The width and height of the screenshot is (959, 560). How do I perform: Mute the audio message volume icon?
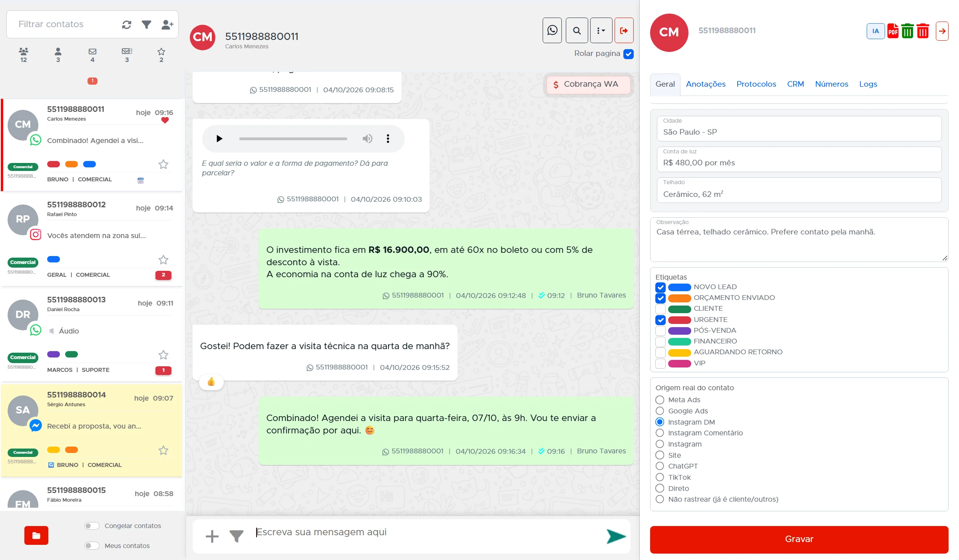367,139
